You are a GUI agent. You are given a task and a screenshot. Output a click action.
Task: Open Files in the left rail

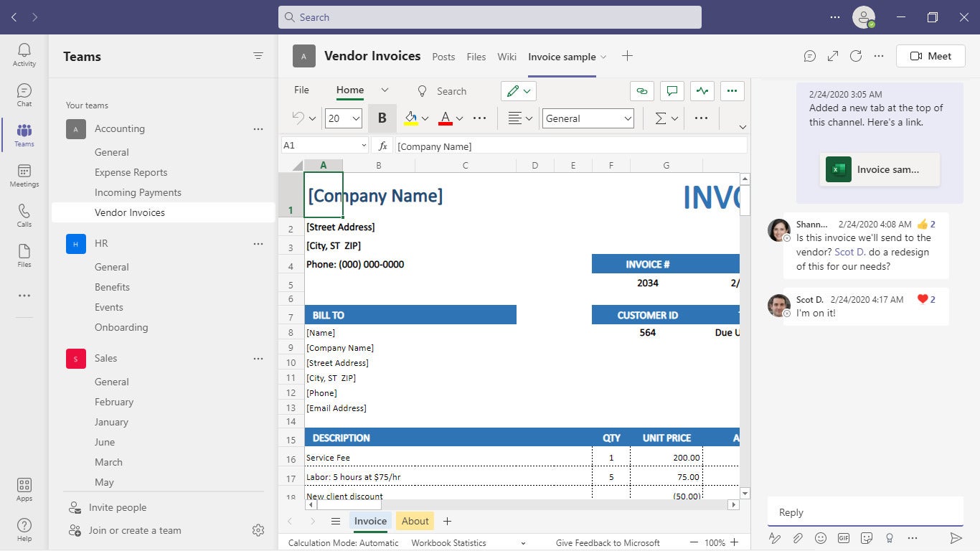24,255
